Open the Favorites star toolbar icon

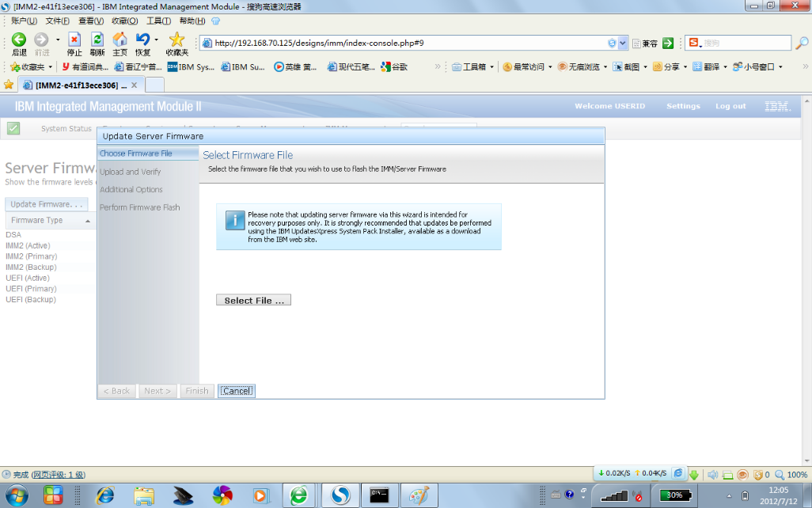tap(176, 40)
